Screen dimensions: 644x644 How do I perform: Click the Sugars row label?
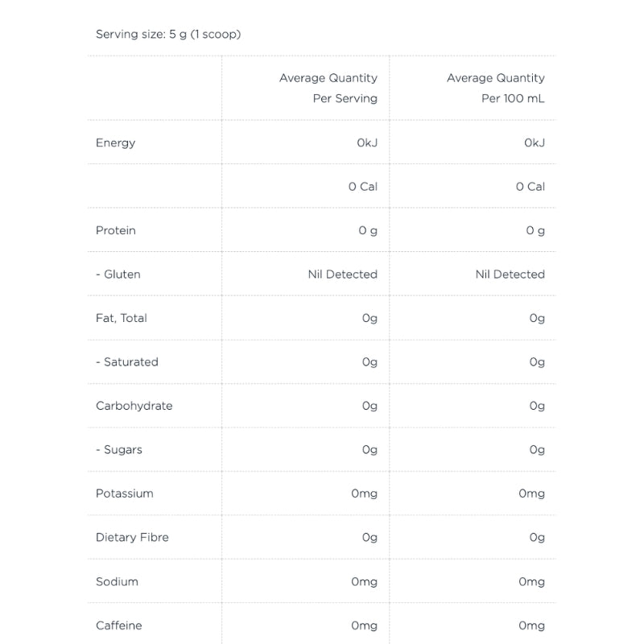pyautogui.click(x=118, y=450)
